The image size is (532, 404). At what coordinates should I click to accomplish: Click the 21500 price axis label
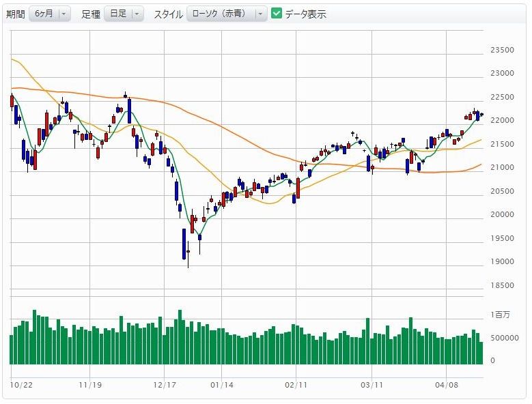(502, 144)
